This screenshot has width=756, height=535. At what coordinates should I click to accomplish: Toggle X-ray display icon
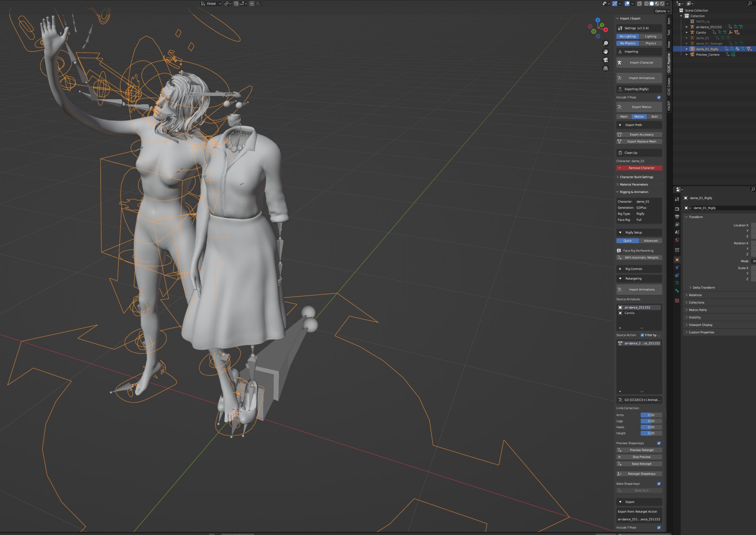coord(639,3)
